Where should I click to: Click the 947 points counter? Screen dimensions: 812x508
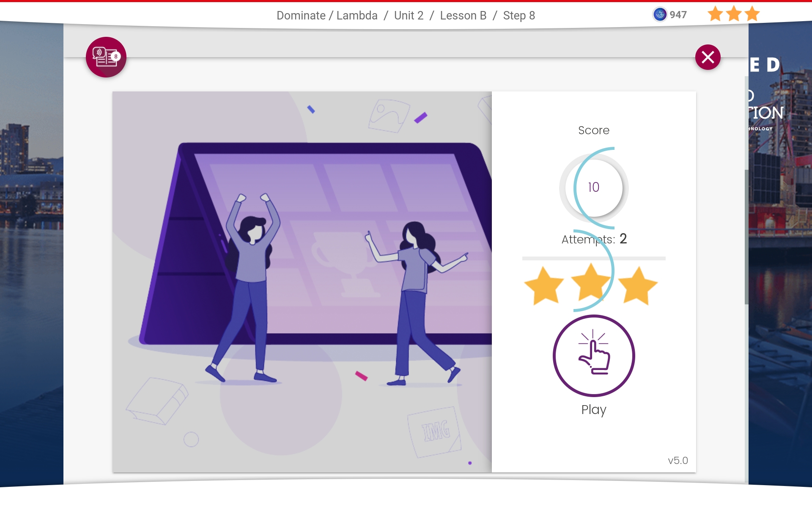click(678, 15)
